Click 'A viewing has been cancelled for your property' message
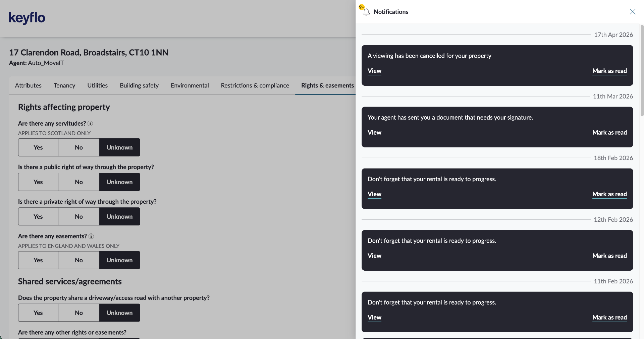644x339 pixels. click(x=429, y=56)
